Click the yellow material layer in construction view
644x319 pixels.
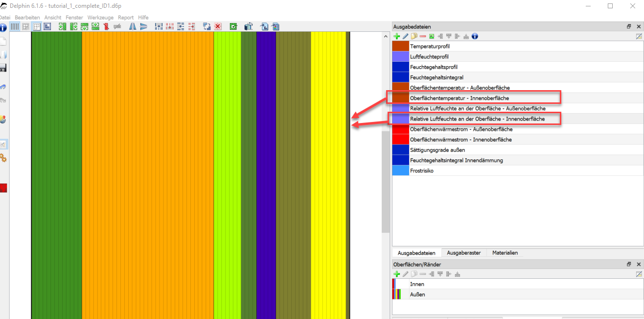(x=328, y=175)
